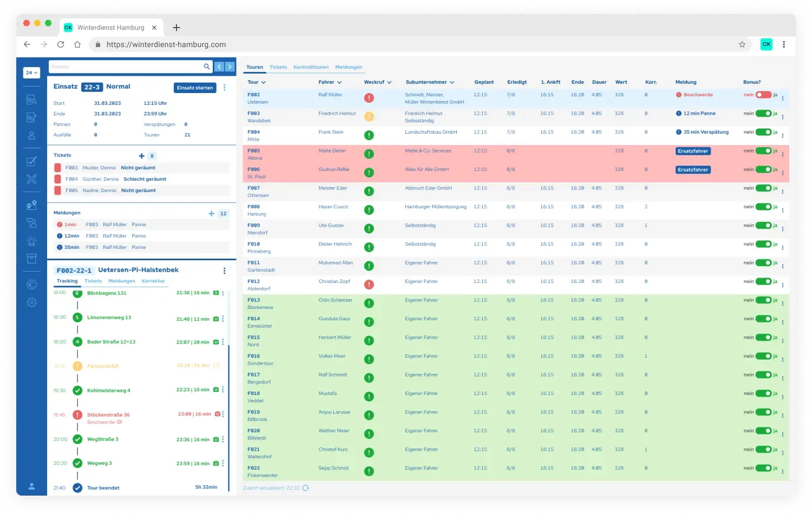Expand the Subunternehmer column dropdown
The height and width of the screenshot is (514, 812).
tap(452, 83)
